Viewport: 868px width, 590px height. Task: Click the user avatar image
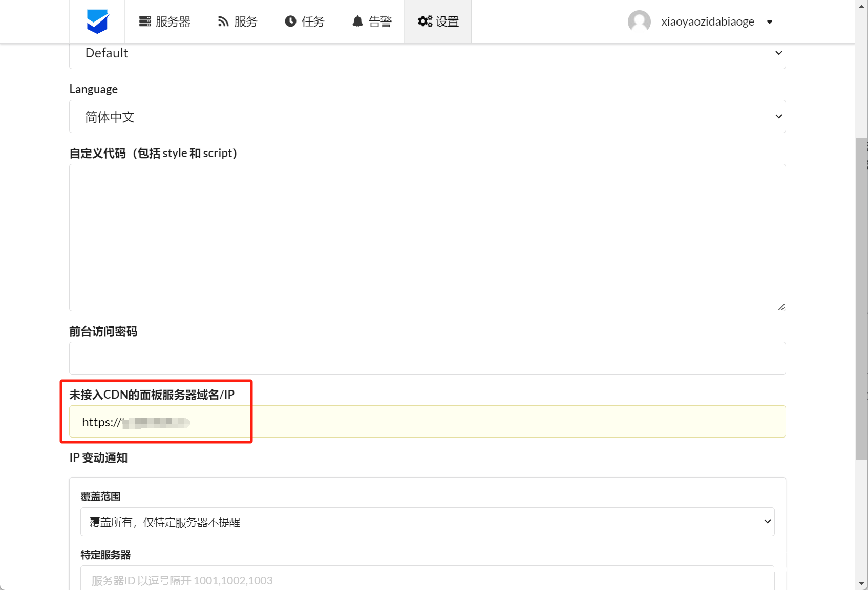tap(639, 21)
